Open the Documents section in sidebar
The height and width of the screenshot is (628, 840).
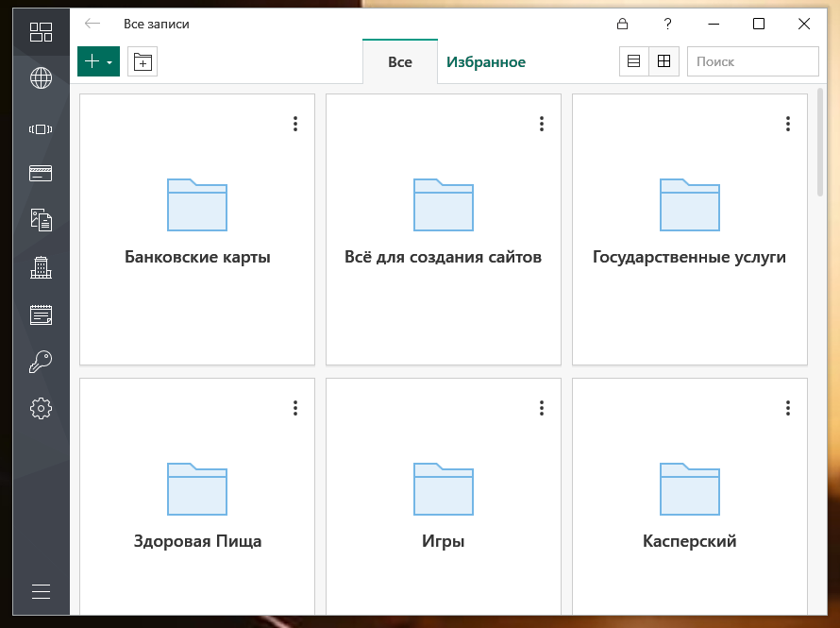click(x=41, y=220)
